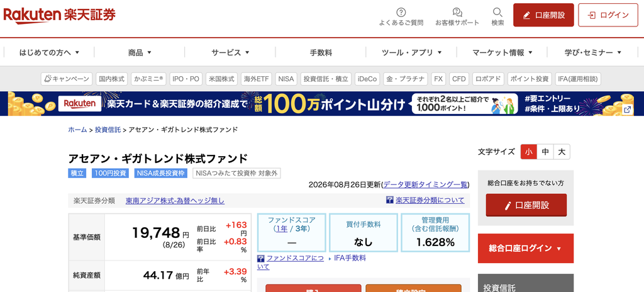The height and width of the screenshot is (292, 644).
Task: Open IFA手数料 link
Action: [350, 258]
